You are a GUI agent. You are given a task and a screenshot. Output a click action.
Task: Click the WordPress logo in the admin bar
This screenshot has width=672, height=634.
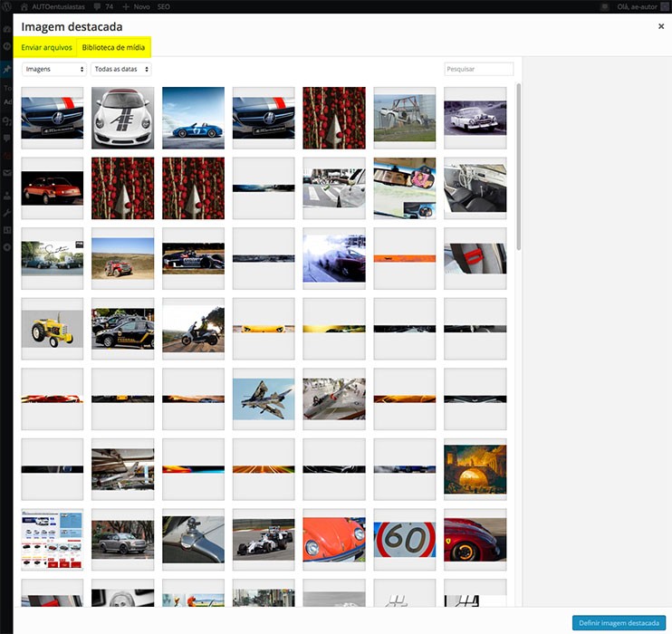[6, 5]
